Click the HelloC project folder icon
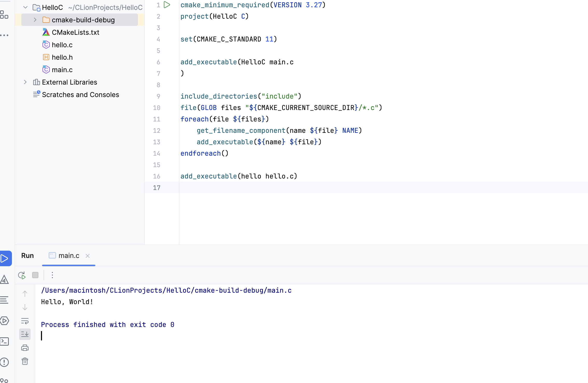 [36, 8]
